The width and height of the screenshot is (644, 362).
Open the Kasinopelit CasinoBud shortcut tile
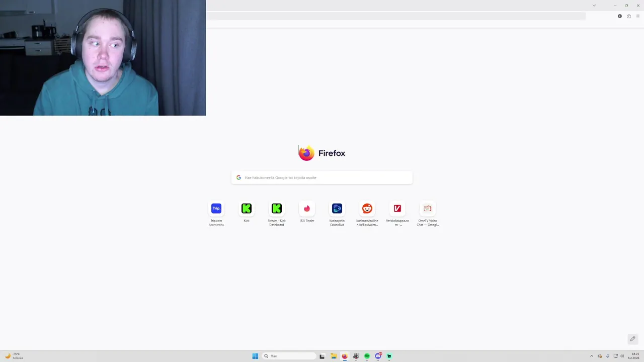coord(337,209)
